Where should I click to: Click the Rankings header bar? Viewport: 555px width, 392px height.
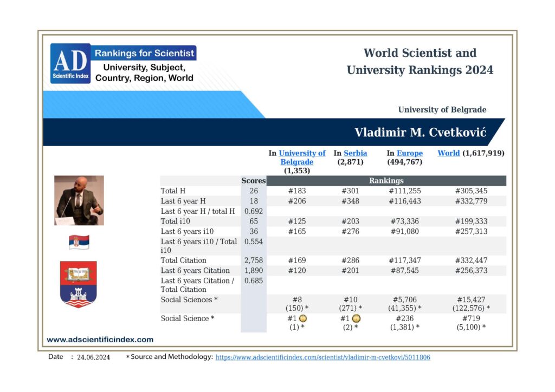point(386,181)
